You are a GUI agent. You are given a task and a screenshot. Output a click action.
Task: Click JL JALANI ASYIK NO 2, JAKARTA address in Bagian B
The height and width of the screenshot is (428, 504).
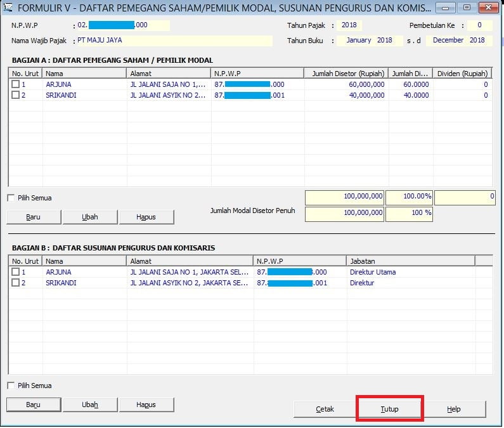pyautogui.click(x=190, y=283)
